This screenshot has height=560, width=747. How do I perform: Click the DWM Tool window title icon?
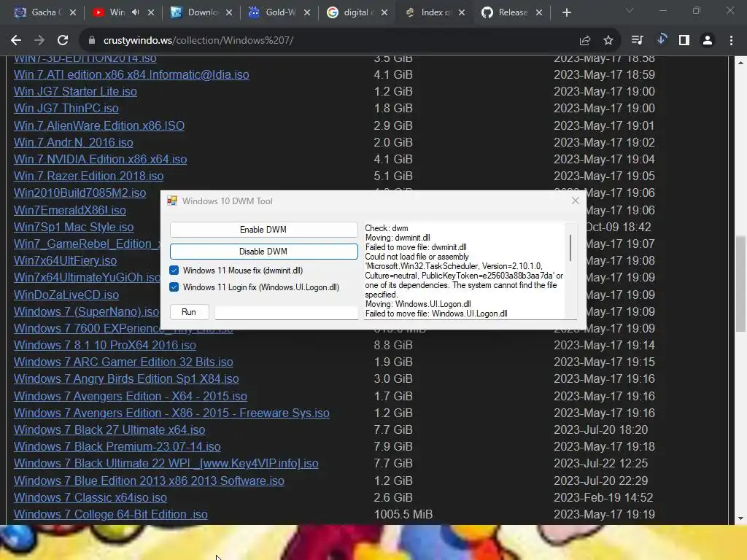[x=172, y=201]
